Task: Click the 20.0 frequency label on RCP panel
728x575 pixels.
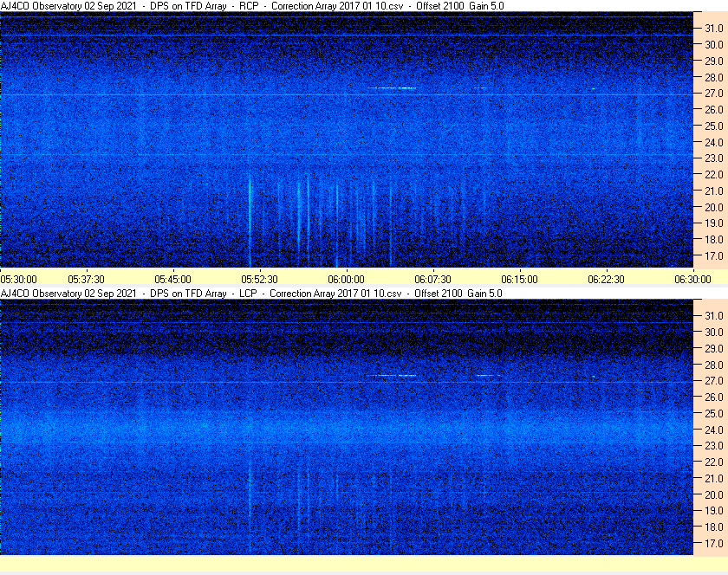Action: pyautogui.click(x=714, y=207)
